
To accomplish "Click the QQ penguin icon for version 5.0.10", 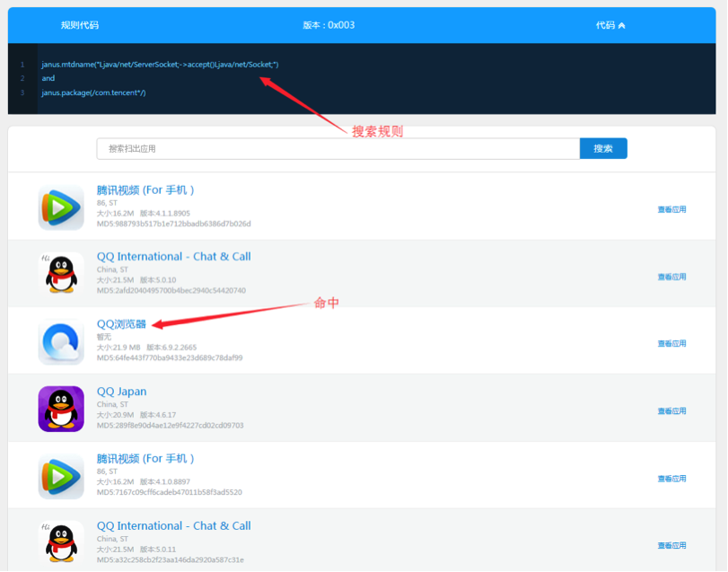I will click(x=61, y=274).
